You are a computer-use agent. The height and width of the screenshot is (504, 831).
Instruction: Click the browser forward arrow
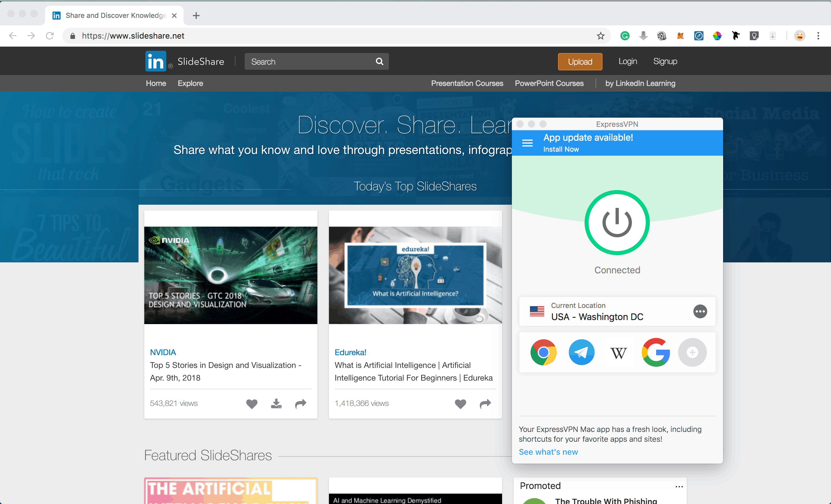31,36
